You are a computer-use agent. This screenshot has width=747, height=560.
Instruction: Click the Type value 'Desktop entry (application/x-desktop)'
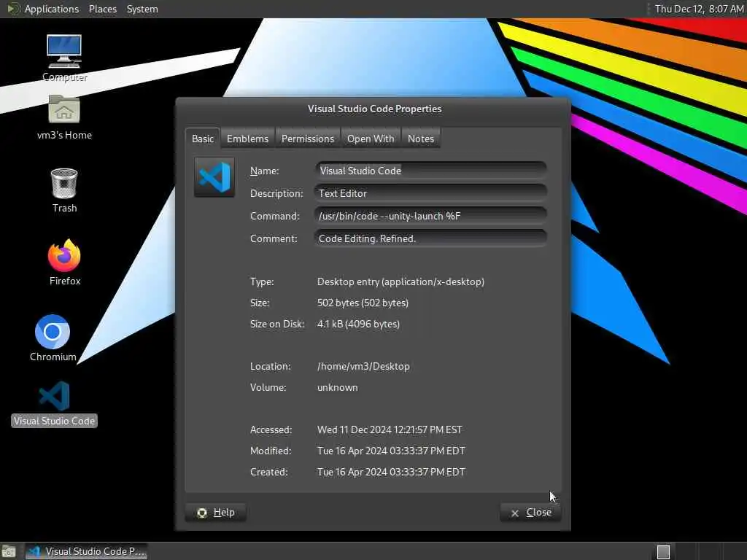pos(400,281)
